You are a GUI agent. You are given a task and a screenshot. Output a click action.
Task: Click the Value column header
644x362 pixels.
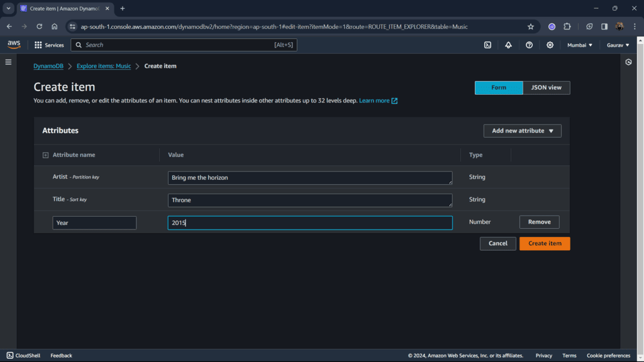coord(176,155)
